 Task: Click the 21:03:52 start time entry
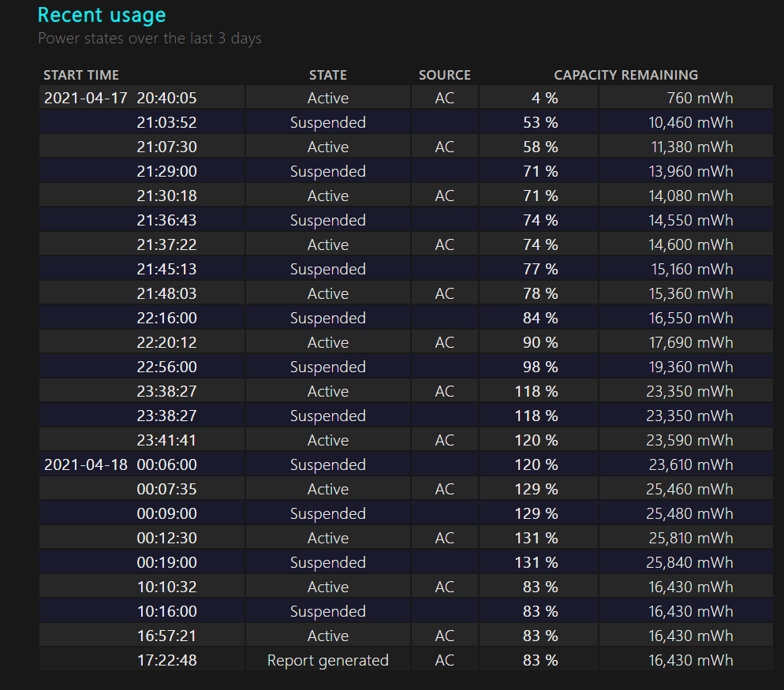pyautogui.click(x=166, y=122)
